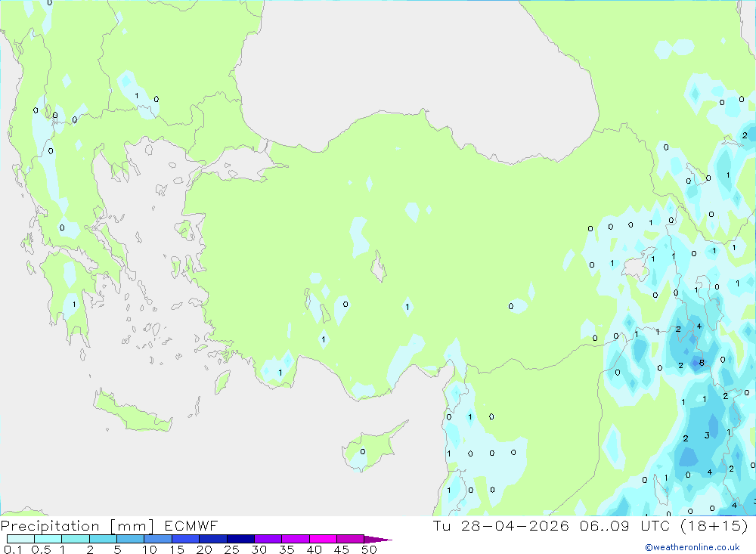Pick the legend swatch between 15 and 20
This screenshot has height=554, width=756.
coord(186,539)
